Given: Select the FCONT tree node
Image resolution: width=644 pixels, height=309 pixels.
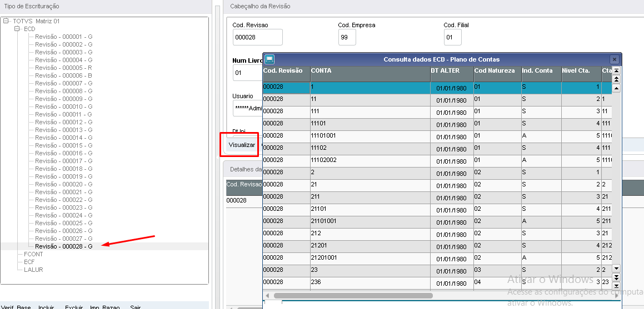Looking at the screenshot, I should tap(33, 254).
